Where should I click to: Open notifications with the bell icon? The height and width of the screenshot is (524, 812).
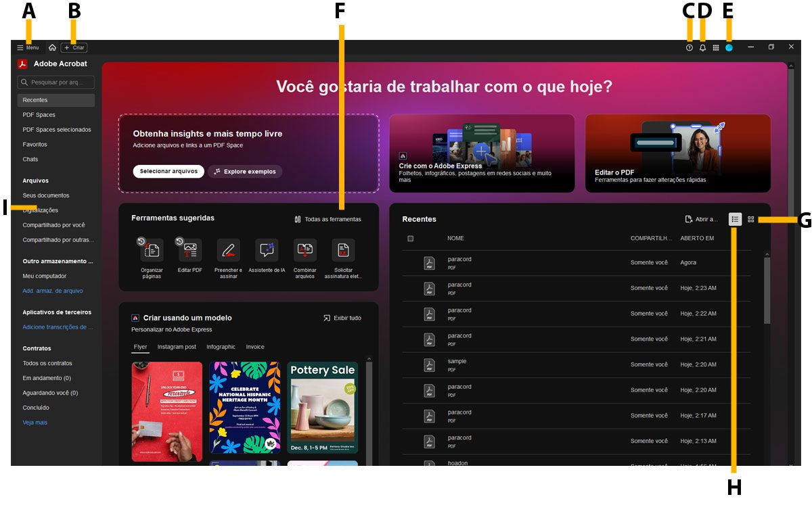702,47
